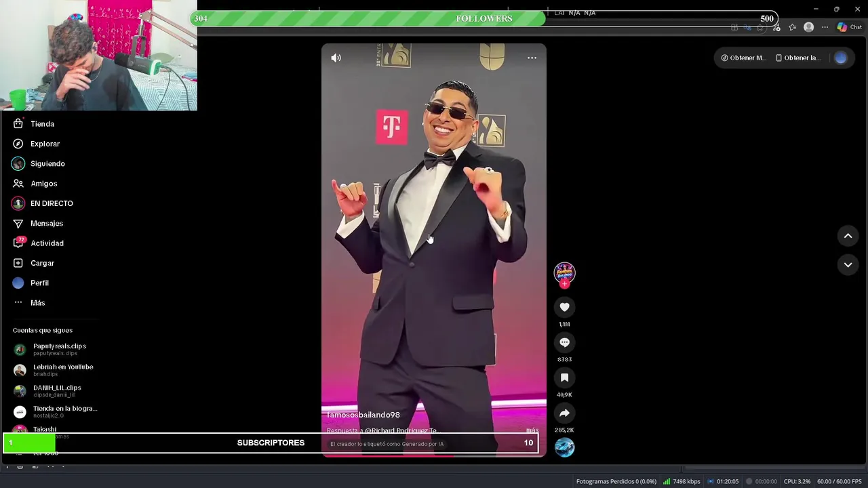The image size is (868, 488).
Task: Mute the TikTok video with the speaker icon
Action: click(x=336, y=58)
